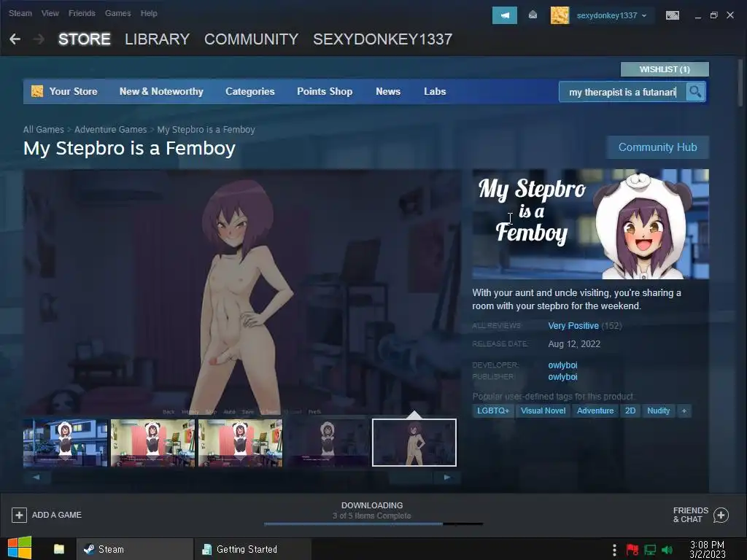The image size is (747, 560).
Task: Click the store page vertical scrollbar
Action: click(740, 82)
